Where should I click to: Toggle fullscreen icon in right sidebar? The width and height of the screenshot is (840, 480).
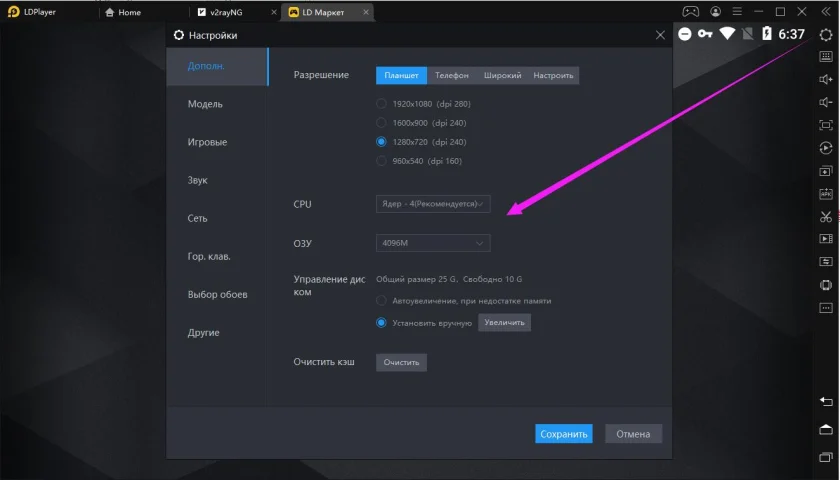point(826,125)
